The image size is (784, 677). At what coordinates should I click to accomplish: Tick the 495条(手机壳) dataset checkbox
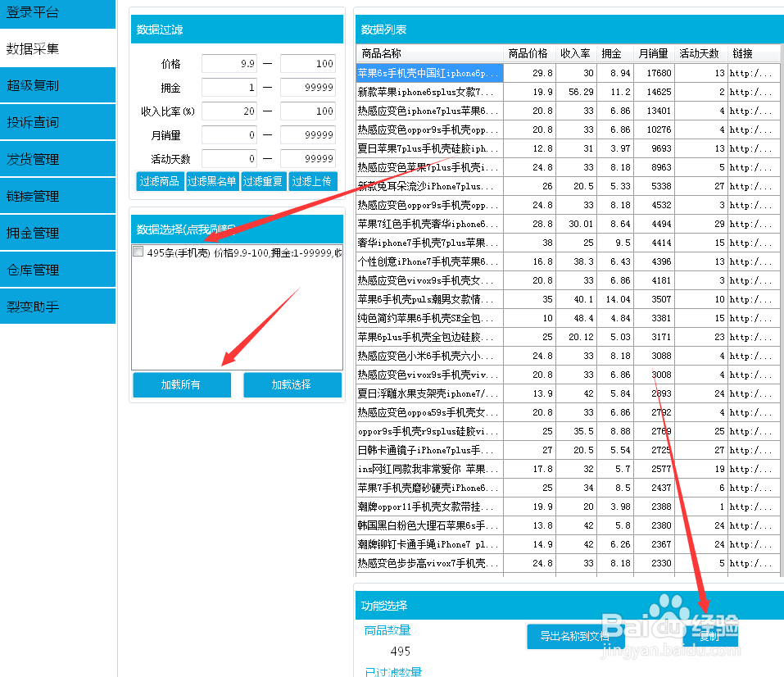138,252
